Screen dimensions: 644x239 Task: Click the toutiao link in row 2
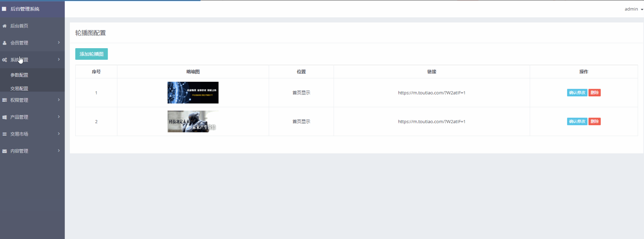coord(431,121)
